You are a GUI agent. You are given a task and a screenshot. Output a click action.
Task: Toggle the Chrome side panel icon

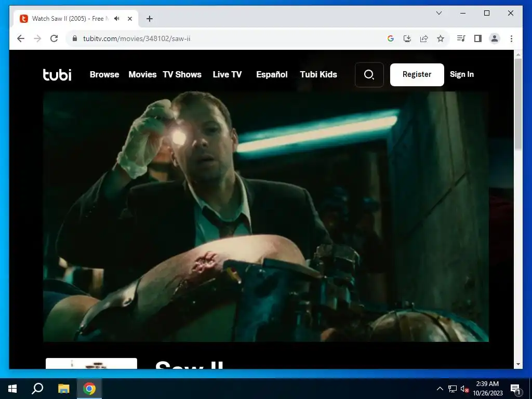pos(478,38)
